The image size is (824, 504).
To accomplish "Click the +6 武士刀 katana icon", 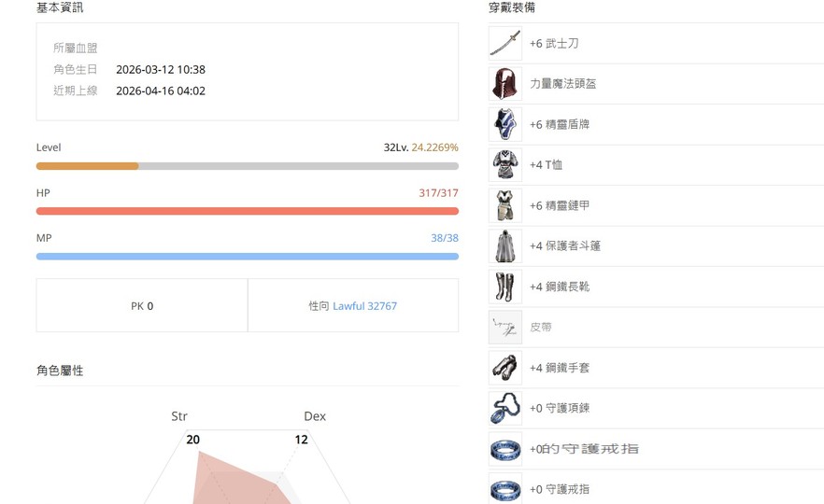I will (x=505, y=43).
